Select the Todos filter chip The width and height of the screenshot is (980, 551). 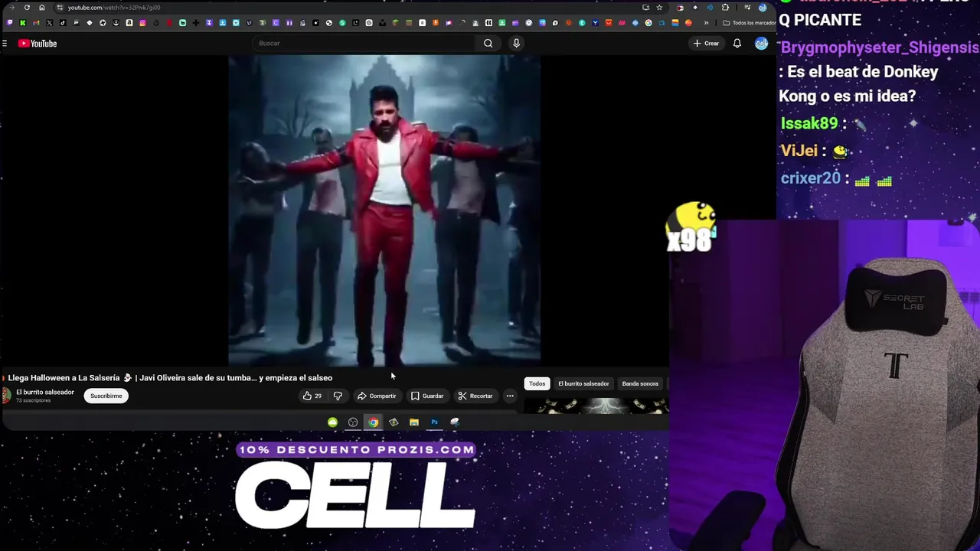(x=537, y=383)
